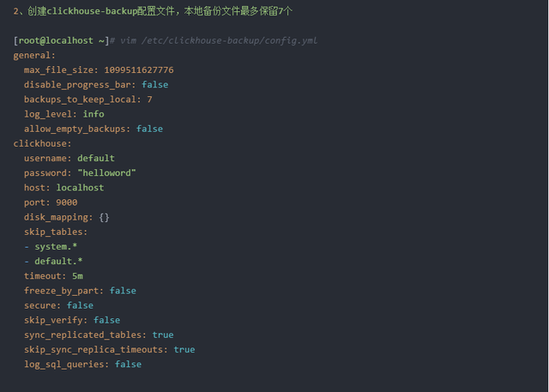Click the disable_progress_bar line
The height and width of the screenshot is (392, 549).
(x=95, y=84)
